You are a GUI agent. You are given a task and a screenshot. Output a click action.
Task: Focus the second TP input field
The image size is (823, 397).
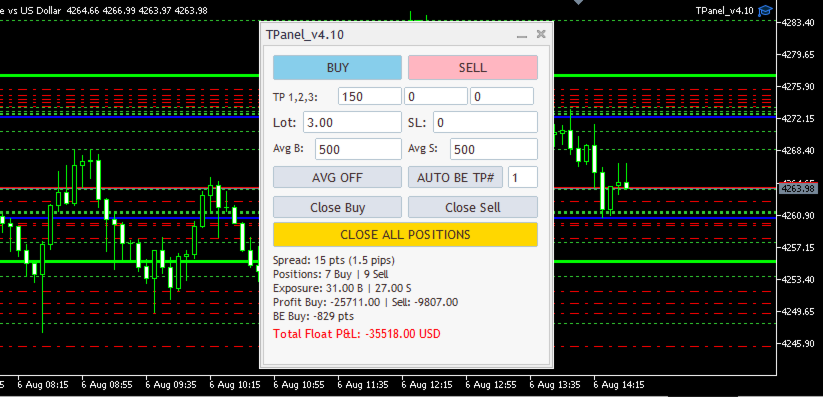pyautogui.click(x=436, y=96)
